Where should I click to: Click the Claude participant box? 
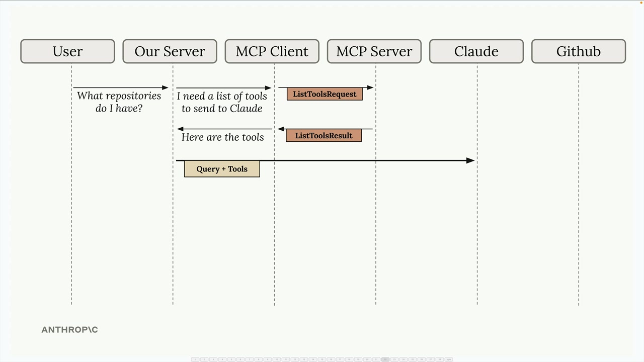tap(476, 51)
